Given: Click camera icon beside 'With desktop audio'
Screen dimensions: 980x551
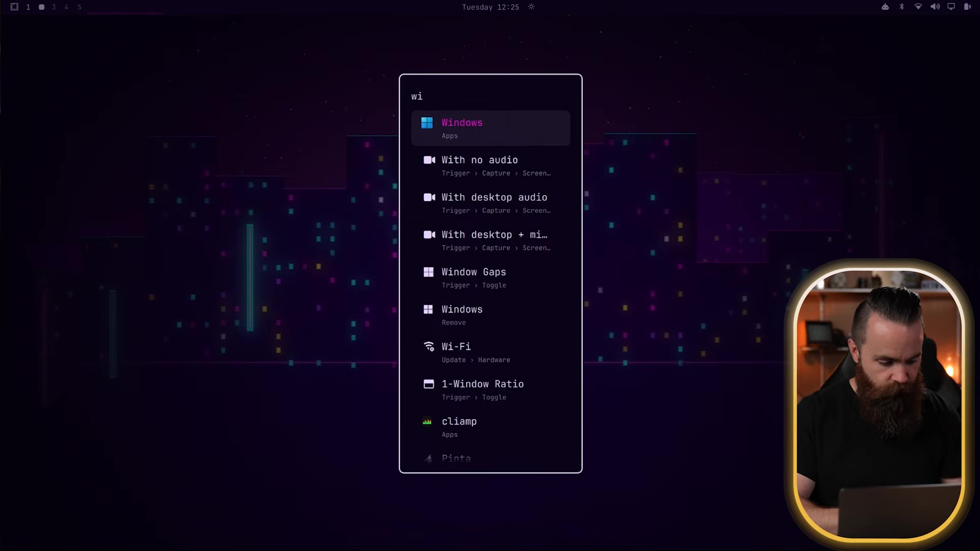Looking at the screenshot, I should (x=429, y=197).
